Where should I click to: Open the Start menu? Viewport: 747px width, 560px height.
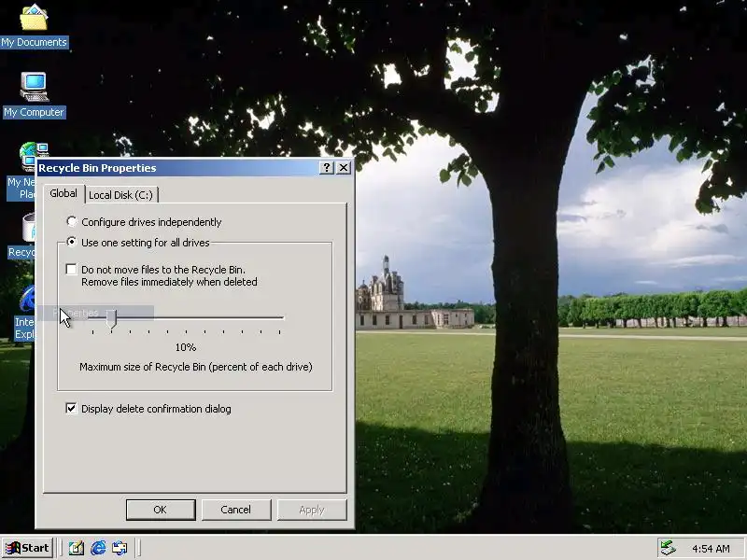coord(27,548)
